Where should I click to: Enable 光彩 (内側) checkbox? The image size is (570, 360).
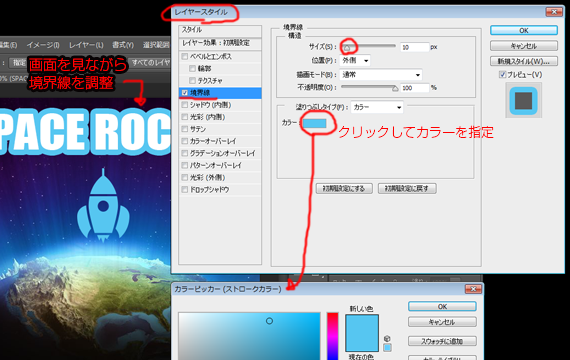pyautogui.click(x=185, y=117)
